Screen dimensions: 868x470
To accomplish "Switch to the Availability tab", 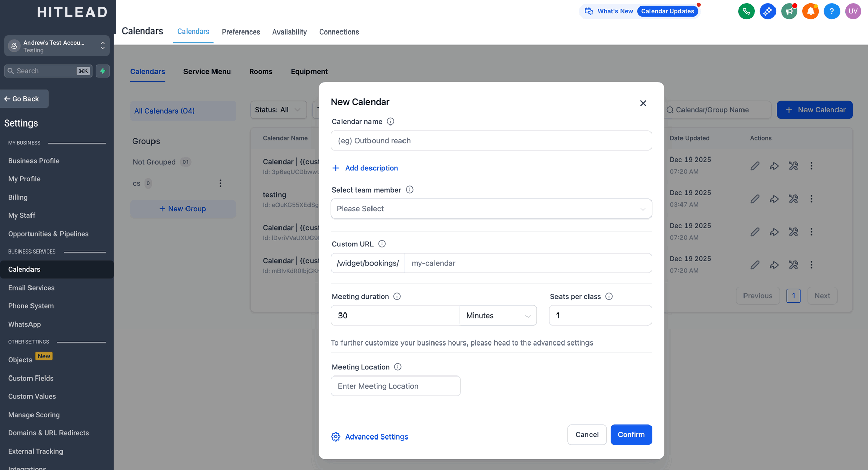I will tap(290, 32).
